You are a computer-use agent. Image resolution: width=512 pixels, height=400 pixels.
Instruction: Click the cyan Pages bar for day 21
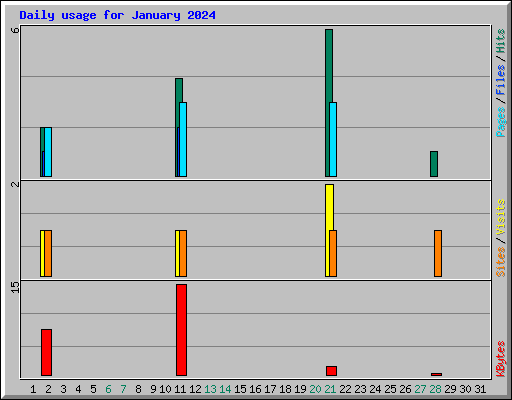coord(333,139)
